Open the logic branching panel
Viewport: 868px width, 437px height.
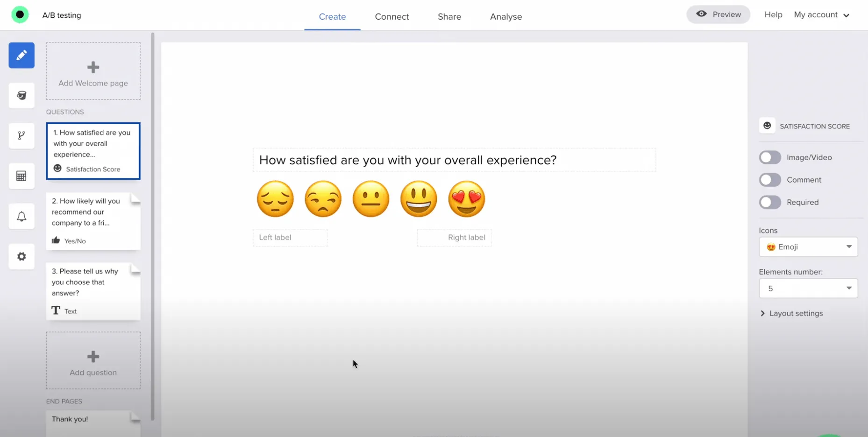tap(21, 136)
